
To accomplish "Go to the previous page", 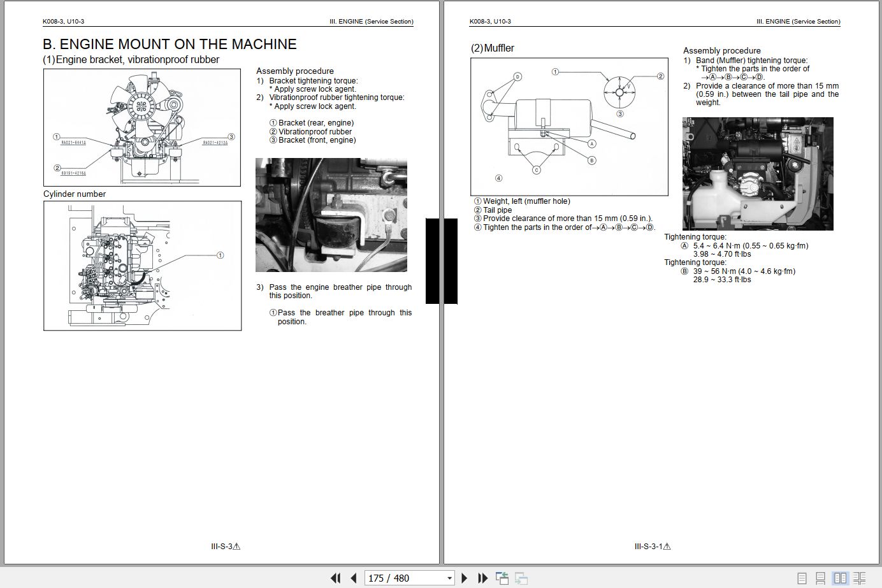I will (x=354, y=578).
